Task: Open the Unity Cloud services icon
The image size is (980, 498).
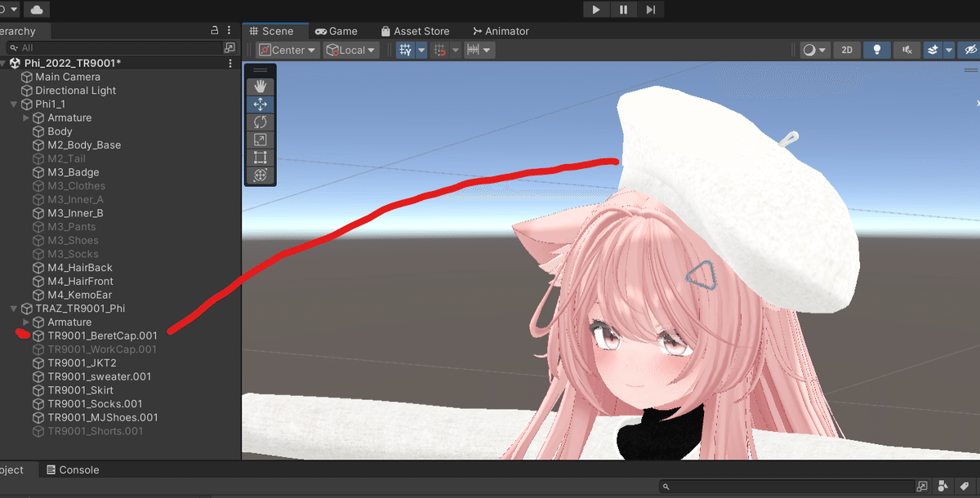Action: point(37,9)
